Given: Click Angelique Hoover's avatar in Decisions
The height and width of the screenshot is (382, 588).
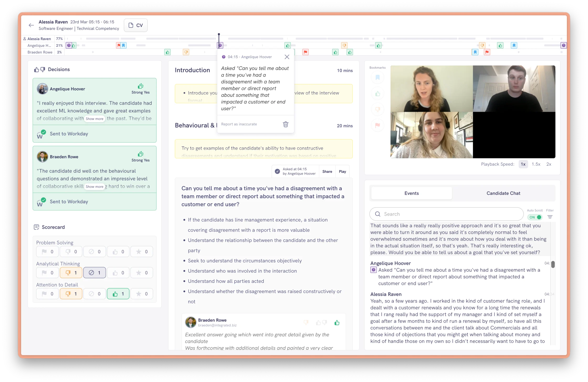Looking at the screenshot, I should 42,89.
